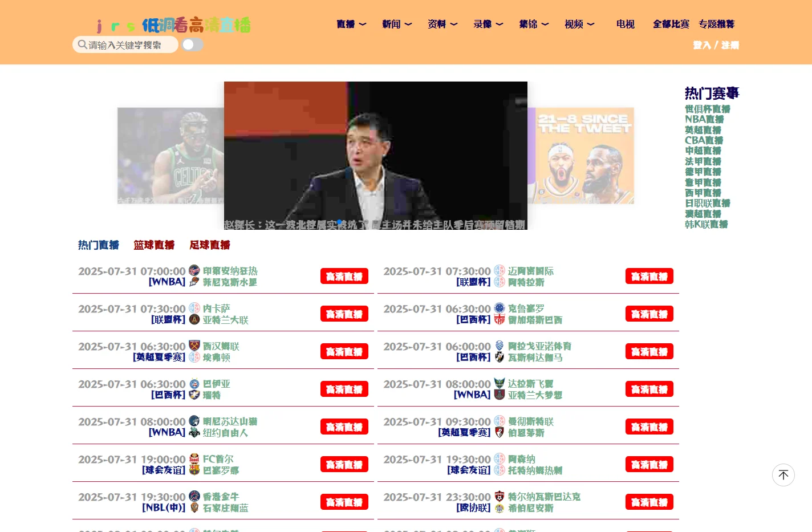812x532 pixels.
Task: Click the 亚特兰大联 team logo
Action: [x=194, y=319]
